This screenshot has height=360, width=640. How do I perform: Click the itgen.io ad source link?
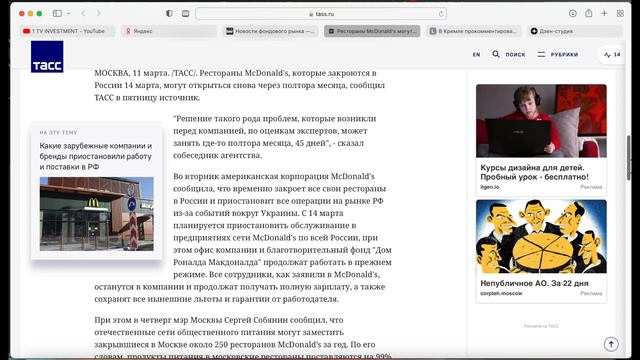489,187
